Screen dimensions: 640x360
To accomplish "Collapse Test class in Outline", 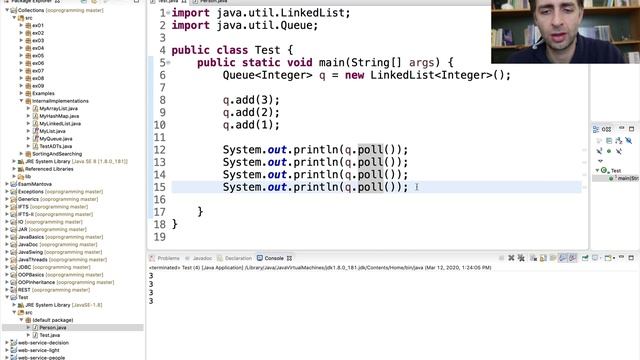I will coord(597,170).
